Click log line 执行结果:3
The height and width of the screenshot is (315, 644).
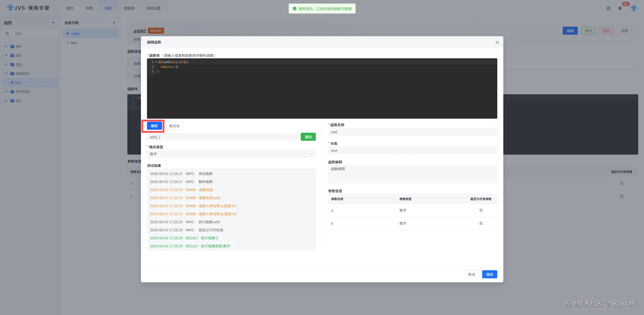[184, 238]
